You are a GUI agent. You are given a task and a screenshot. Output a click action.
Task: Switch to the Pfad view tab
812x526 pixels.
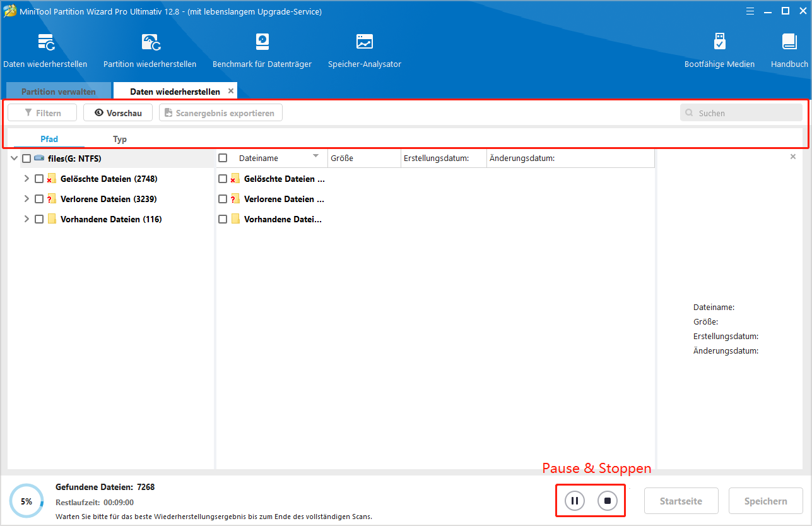[49, 139]
